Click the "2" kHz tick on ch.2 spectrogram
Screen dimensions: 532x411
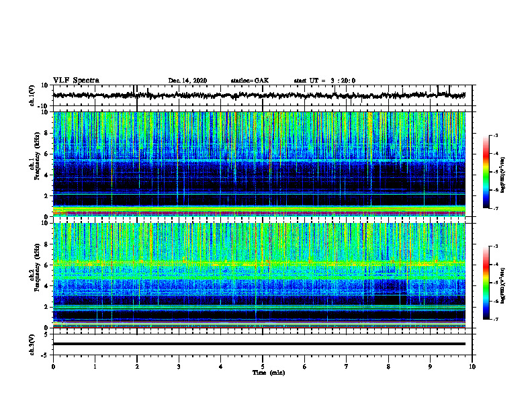pyautogui.click(x=47, y=307)
